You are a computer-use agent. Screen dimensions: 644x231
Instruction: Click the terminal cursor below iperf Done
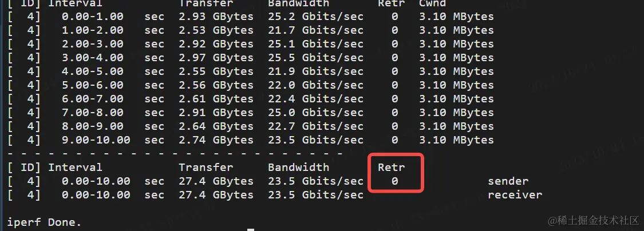click(x=251, y=230)
